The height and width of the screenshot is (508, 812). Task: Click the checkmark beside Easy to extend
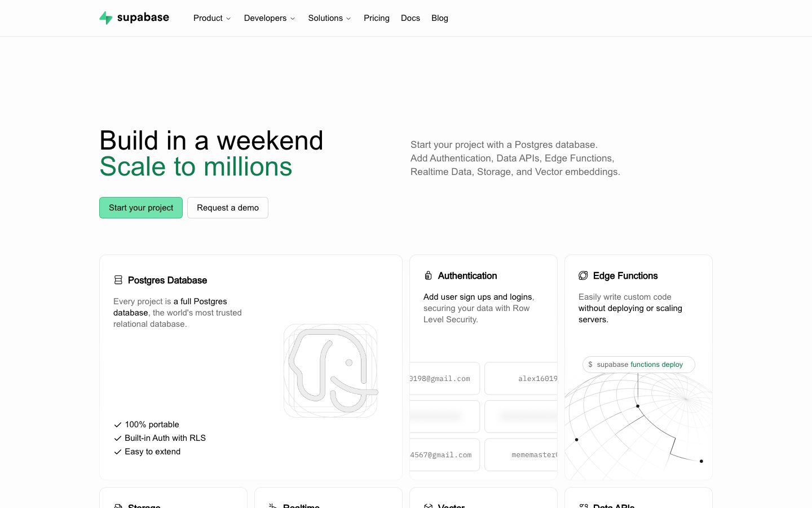coord(118,452)
